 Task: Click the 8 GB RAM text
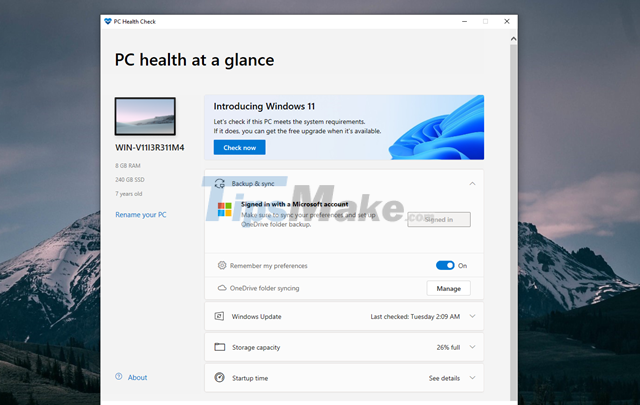tap(128, 166)
